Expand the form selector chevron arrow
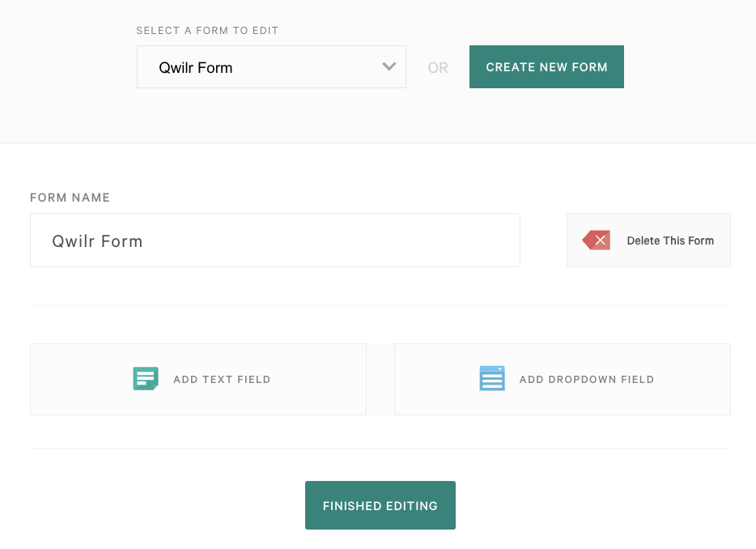 click(389, 66)
